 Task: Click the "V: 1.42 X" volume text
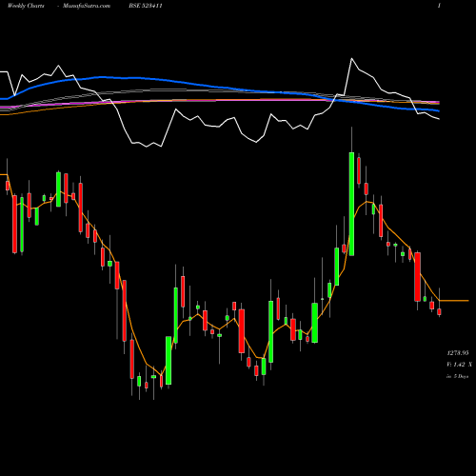459,365
